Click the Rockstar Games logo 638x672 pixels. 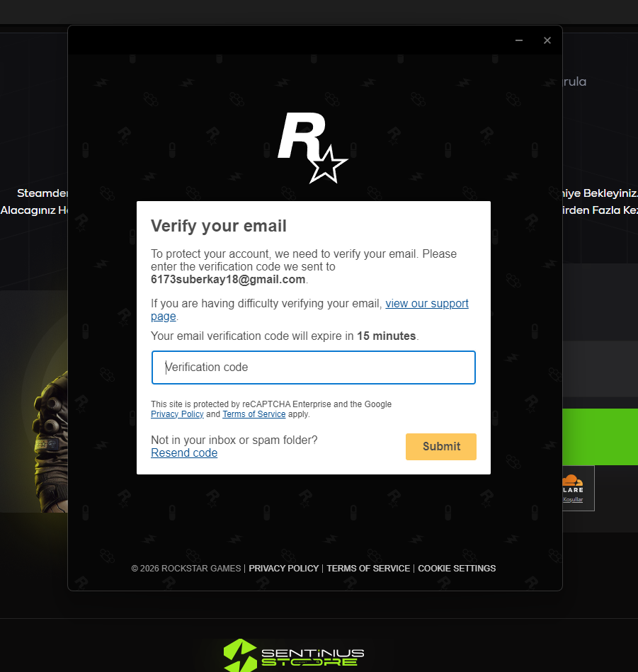coord(312,148)
